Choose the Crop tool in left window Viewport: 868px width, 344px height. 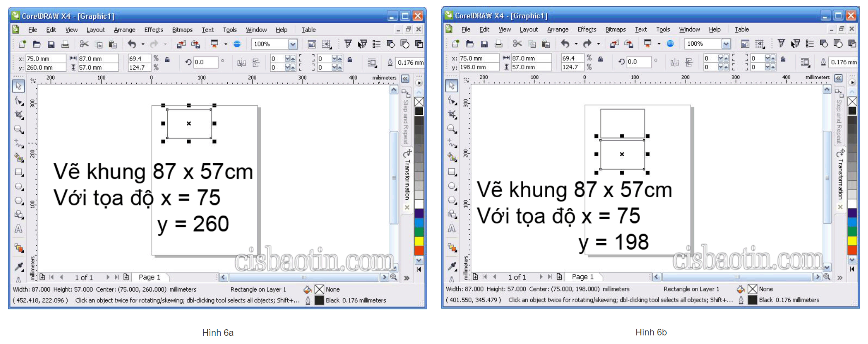pyautogui.click(x=19, y=115)
